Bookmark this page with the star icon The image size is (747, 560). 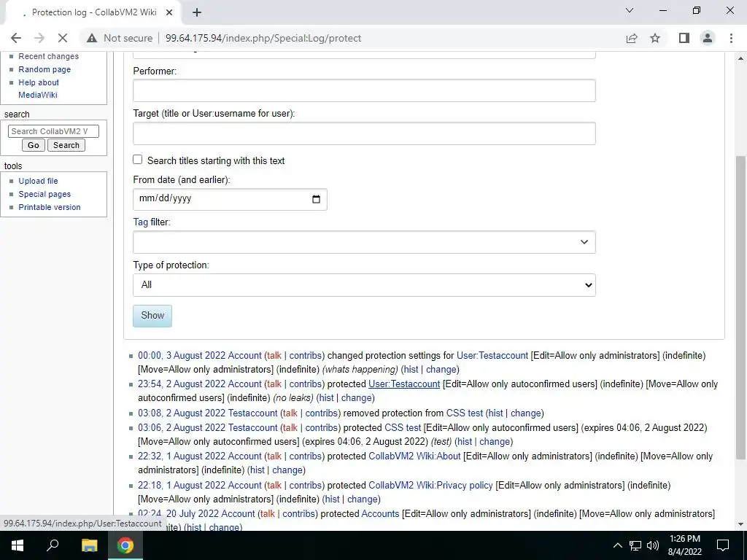655,38
